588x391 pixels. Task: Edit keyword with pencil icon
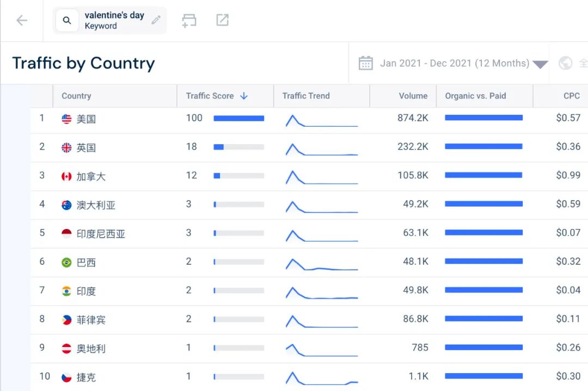[156, 20]
